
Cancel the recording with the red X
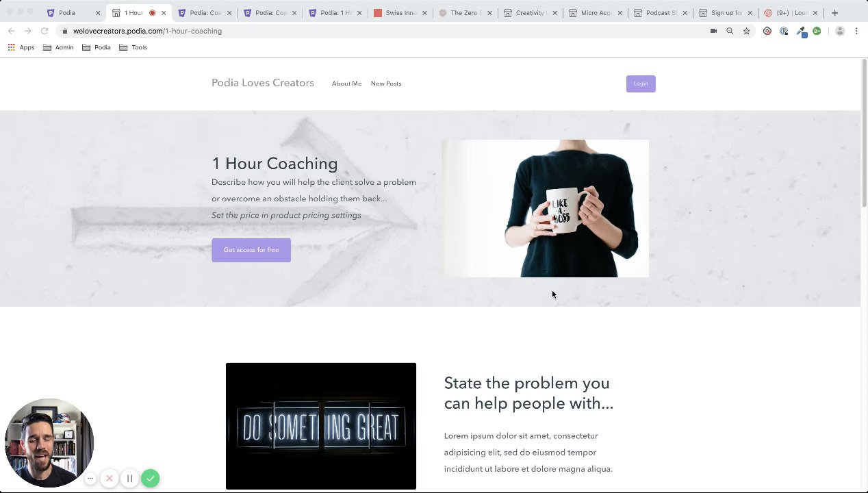click(x=109, y=479)
